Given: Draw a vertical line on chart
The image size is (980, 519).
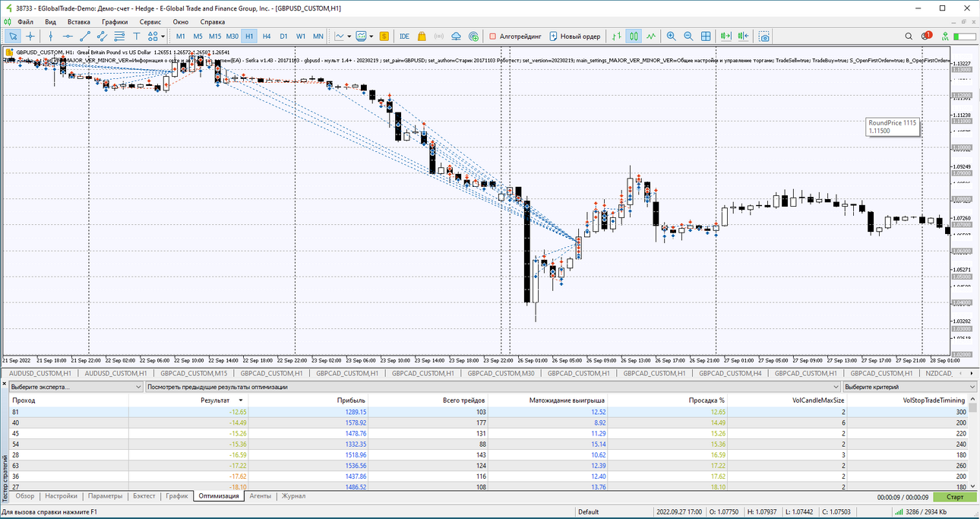Looking at the screenshot, I should (51, 36).
